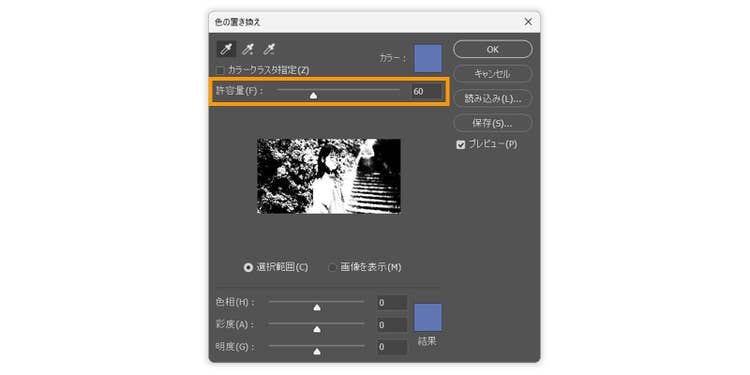Click the 読み込み(L)... button
The width and height of the screenshot is (750, 375).
coord(493,99)
